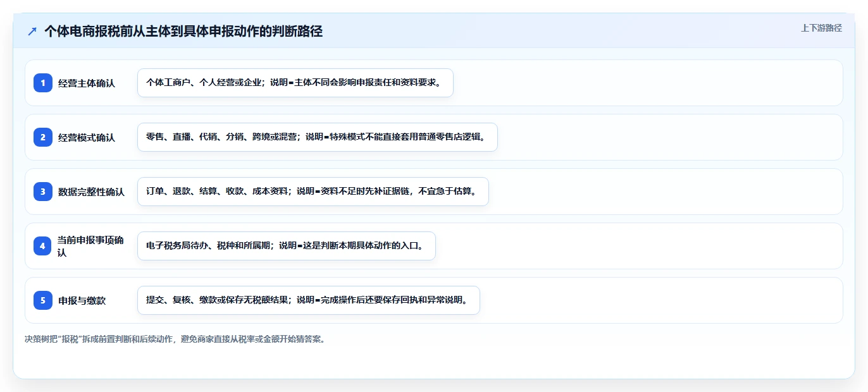The image size is (868, 392).
Task: Select the 上下游路径 label in the header
Action: (x=821, y=28)
